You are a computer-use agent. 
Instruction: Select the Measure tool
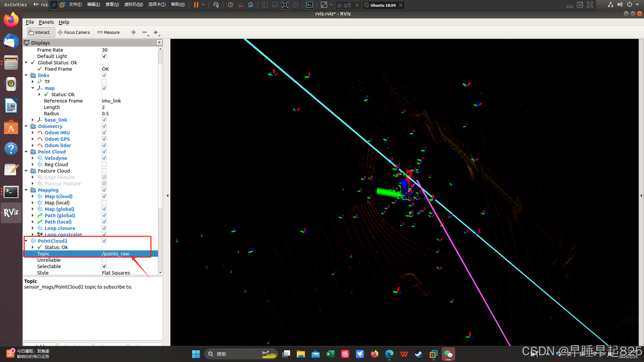108,32
